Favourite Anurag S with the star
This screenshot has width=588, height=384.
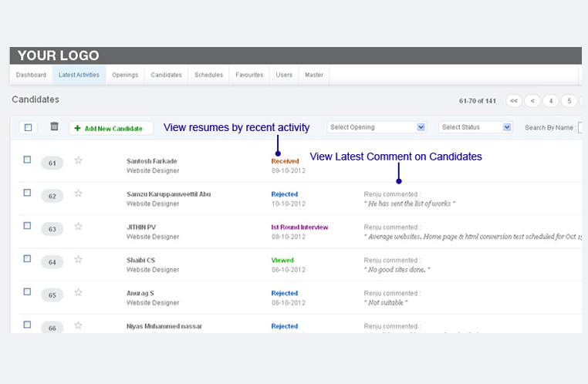point(78,293)
